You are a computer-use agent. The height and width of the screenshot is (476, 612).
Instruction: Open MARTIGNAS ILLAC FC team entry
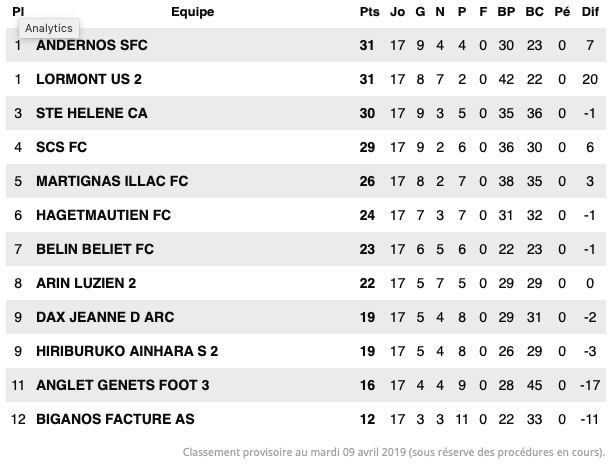point(112,181)
